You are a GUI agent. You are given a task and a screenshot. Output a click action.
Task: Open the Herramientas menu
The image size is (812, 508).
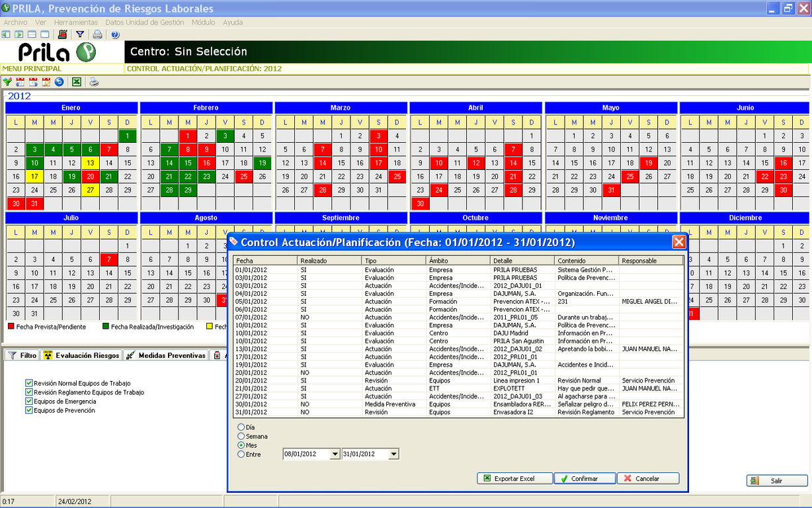point(75,22)
